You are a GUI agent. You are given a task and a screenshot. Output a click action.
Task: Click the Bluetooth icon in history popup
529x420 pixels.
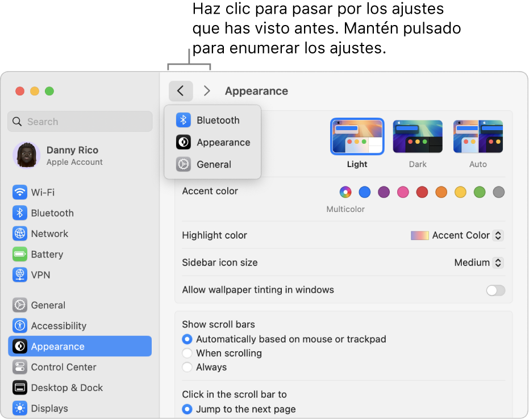(184, 120)
